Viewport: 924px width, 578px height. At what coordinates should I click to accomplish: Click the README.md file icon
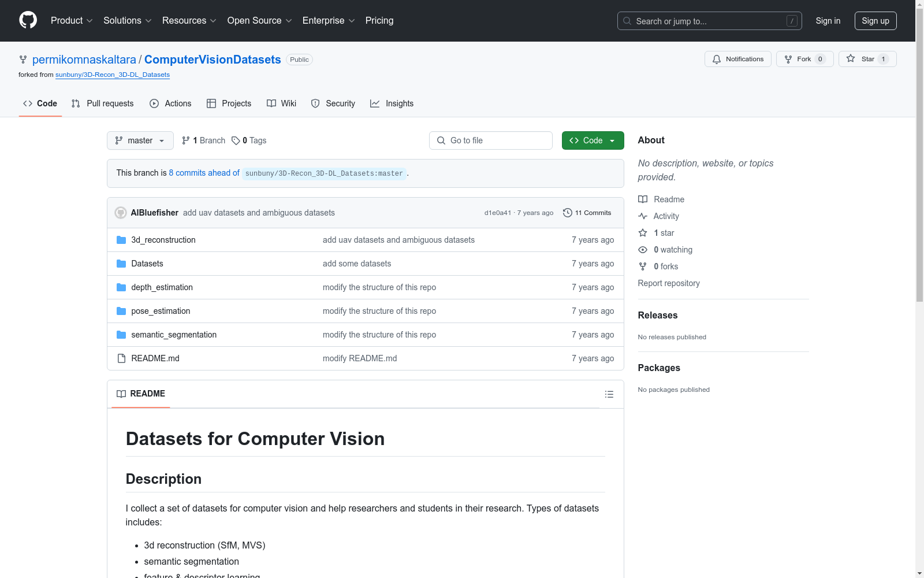(x=121, y=358)
